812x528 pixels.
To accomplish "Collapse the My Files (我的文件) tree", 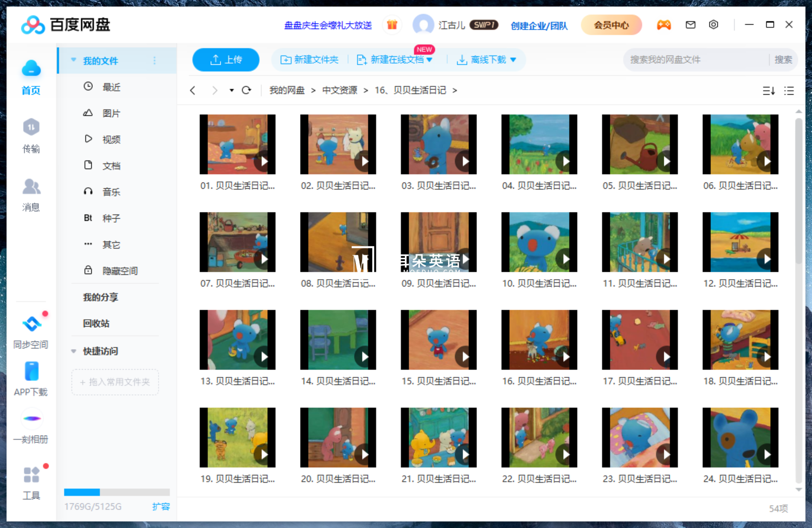I will pos(74,60).
